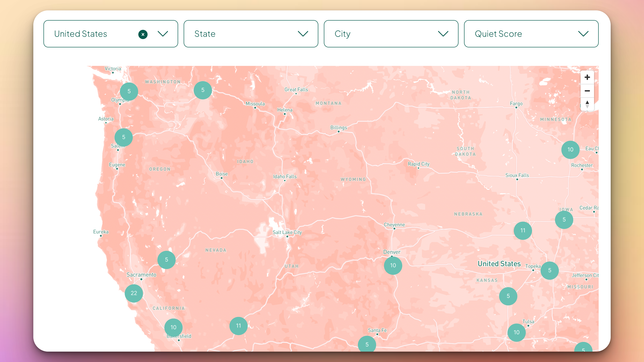Select the 10 cluster above Bakersfield

pyautogui.click(x=173, y=327)
